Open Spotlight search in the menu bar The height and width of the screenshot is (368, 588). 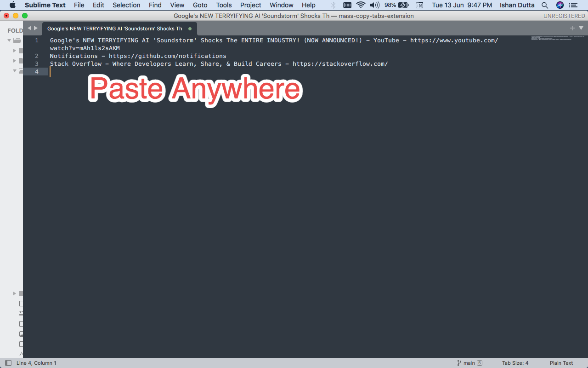545,5
